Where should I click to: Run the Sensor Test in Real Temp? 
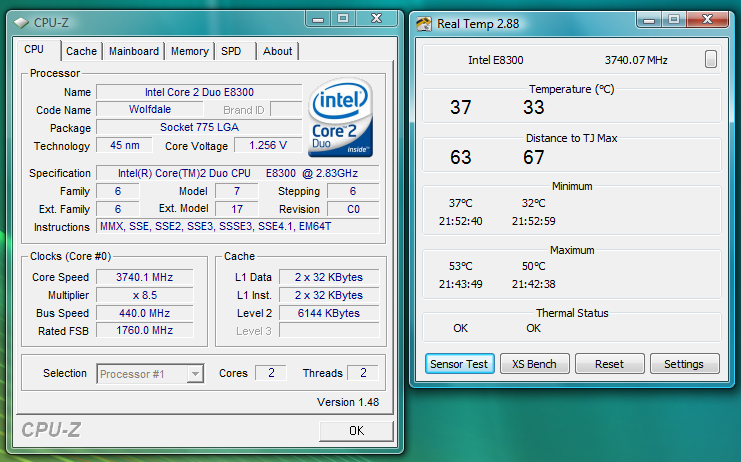(459, 364)
